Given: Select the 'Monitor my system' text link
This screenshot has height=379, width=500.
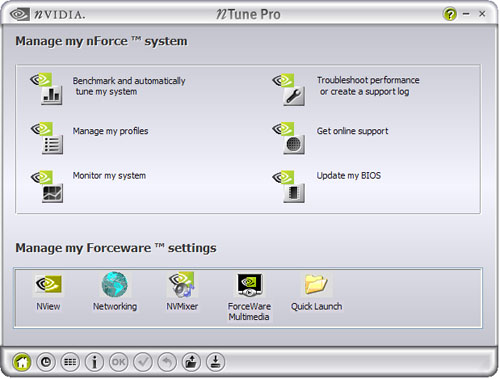Looking at the screenshot, I should tap(109, 175).
